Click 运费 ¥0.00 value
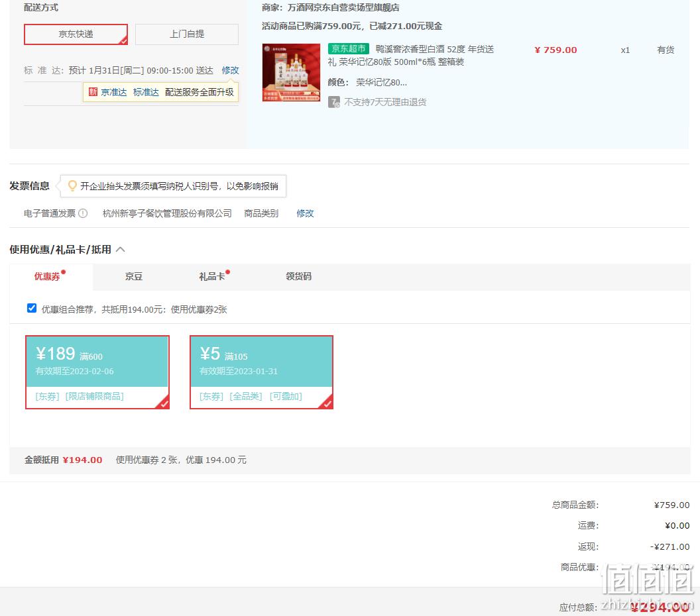This screenshot has width=700, height=616. click(x=677, y=525)
